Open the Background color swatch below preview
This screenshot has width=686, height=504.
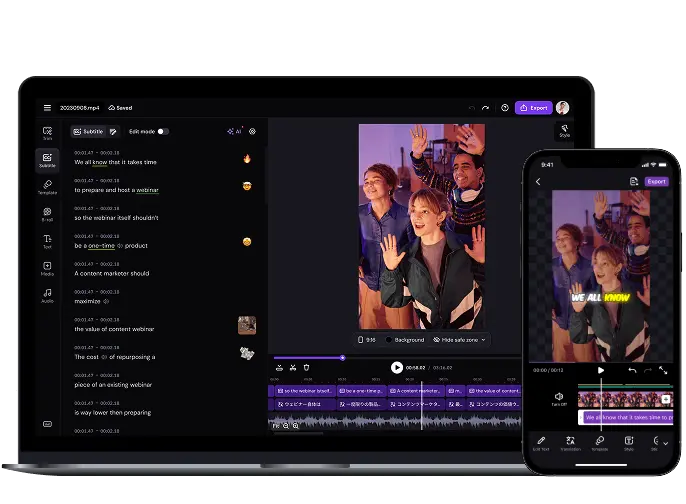tap(405, 340)
